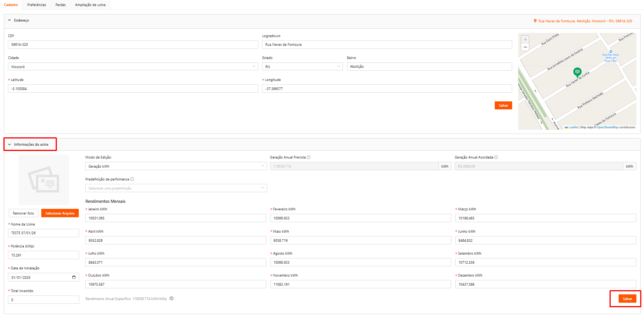Open the OpenStreetMap link
The image size is (644, 325).
coord(608,128)
